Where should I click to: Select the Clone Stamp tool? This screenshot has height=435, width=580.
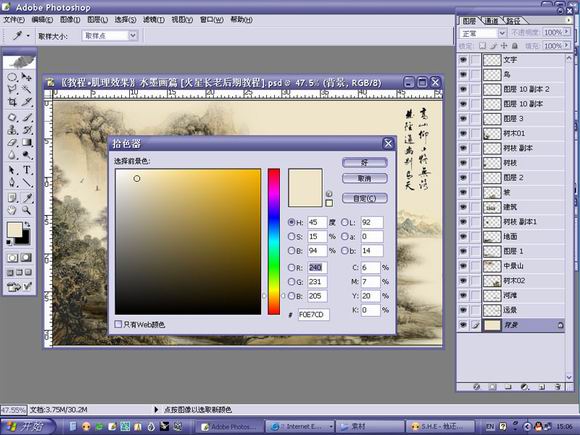click(x=12, y=130)
